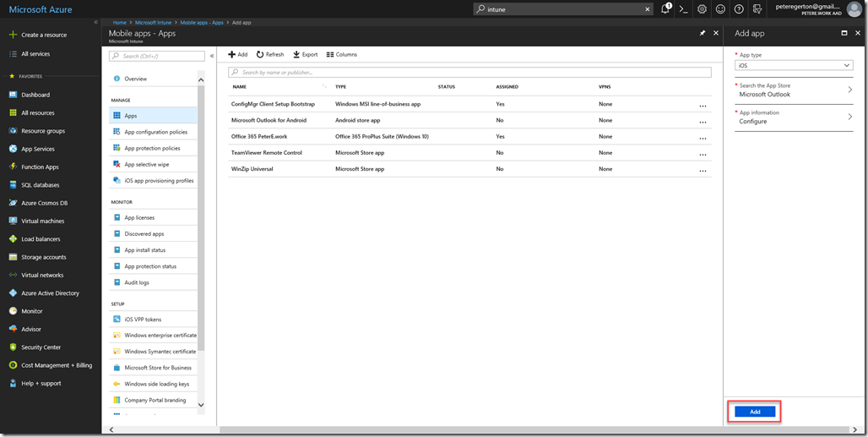Open Discovered apps in Monitor section
The width and height of the screenshot is (868, 437).
point(144,234)
